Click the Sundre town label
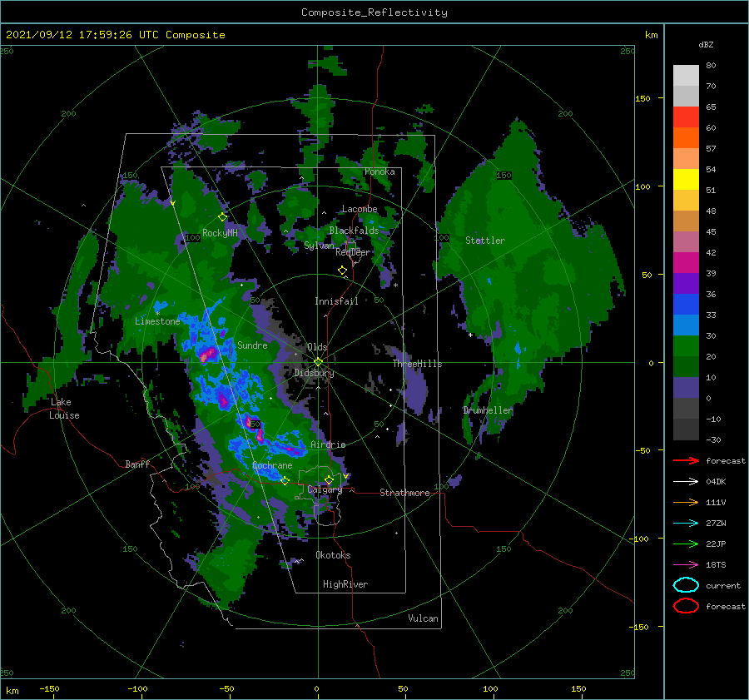 click(252, 345)
